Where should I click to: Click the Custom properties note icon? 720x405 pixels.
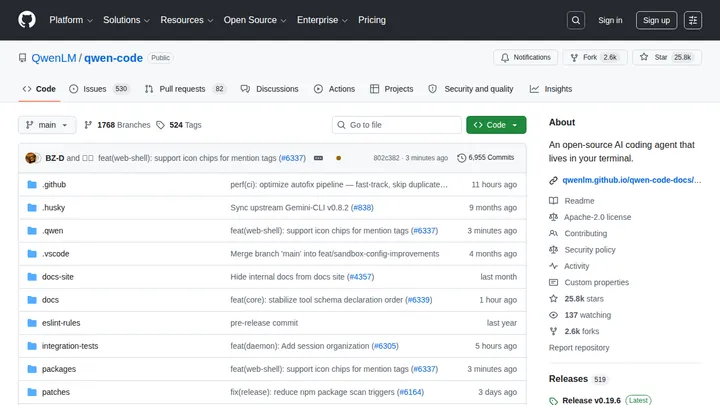click(553, 282)
